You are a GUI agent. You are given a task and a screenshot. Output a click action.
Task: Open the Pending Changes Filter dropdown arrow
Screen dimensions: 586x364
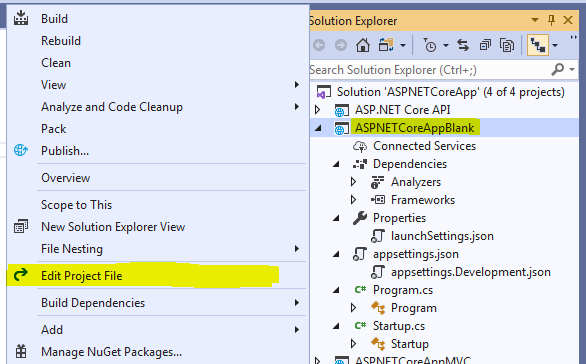point(446,46)
